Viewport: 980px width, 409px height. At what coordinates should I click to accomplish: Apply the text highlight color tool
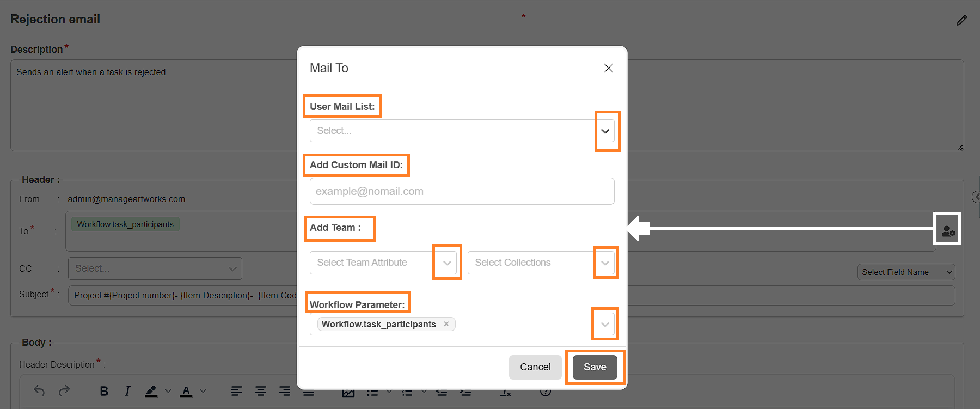[x=151, y=391]
